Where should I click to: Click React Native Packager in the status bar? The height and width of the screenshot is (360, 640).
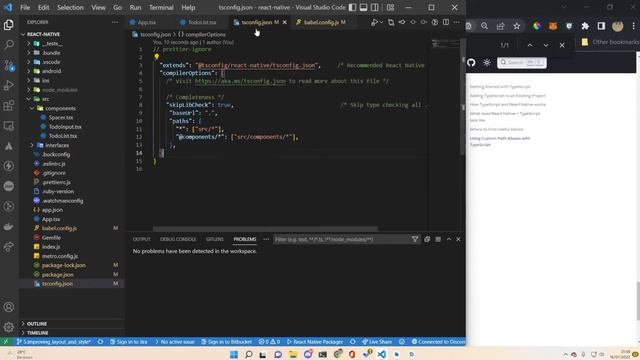click(315, 342)
